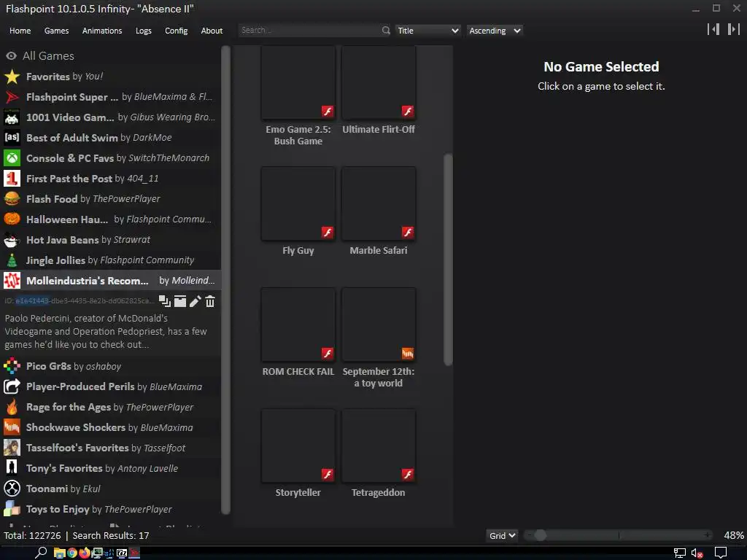Click in the Search text field

(x=309, y=31)
